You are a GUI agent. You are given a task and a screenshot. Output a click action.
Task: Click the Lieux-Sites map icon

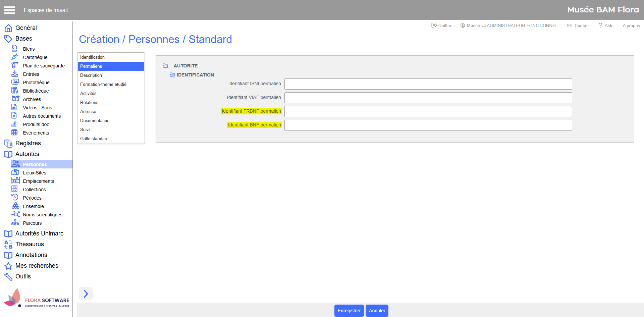pyautogui.click(x=15, y=172)
